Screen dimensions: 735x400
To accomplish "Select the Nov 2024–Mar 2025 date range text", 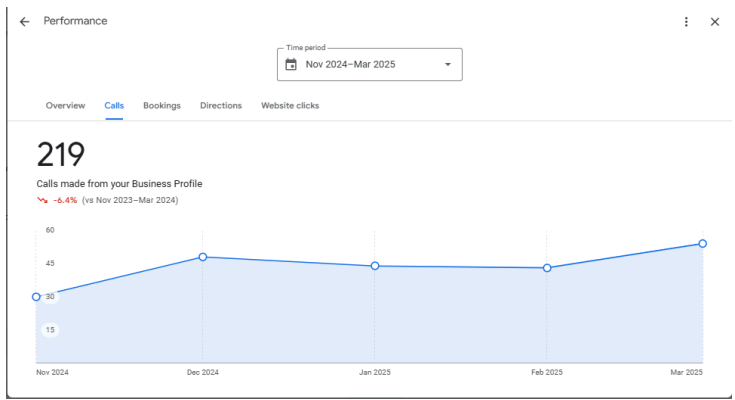I will coord(351,65).
